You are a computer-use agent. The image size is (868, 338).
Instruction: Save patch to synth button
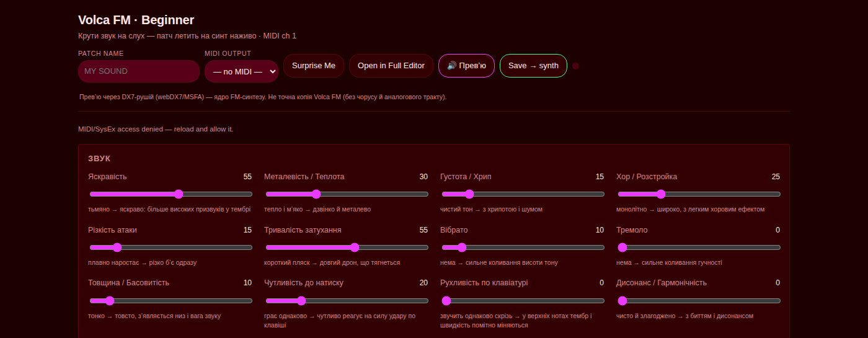533,66
